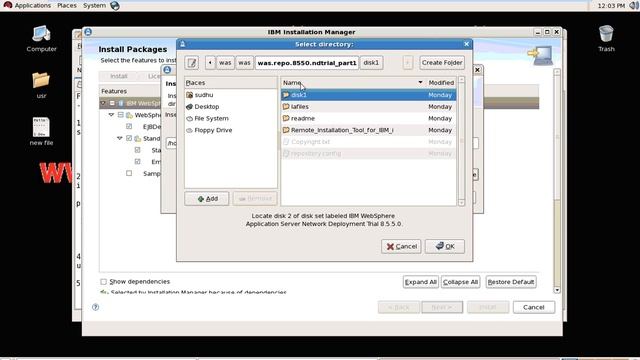Toggle the EJBDe feature checkbox
The width and height of the screenshot is (640, 360).
[x=129, y=127]
